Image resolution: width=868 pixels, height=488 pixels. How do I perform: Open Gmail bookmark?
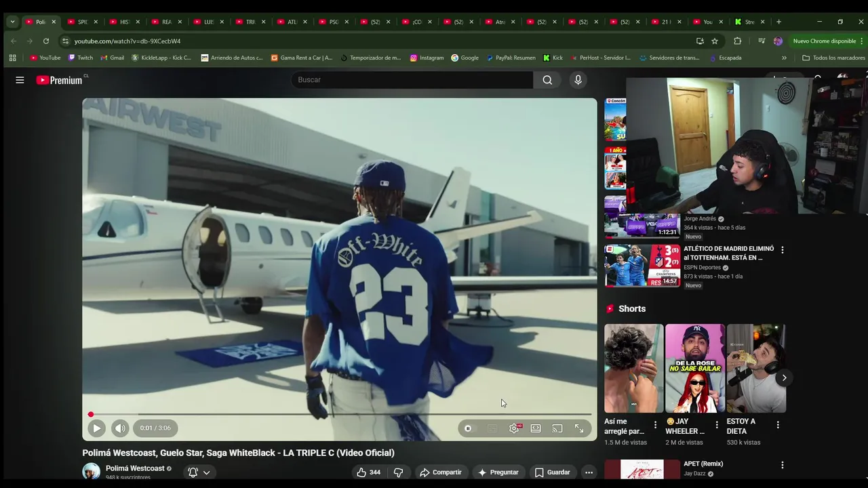[x=112, y=58]
